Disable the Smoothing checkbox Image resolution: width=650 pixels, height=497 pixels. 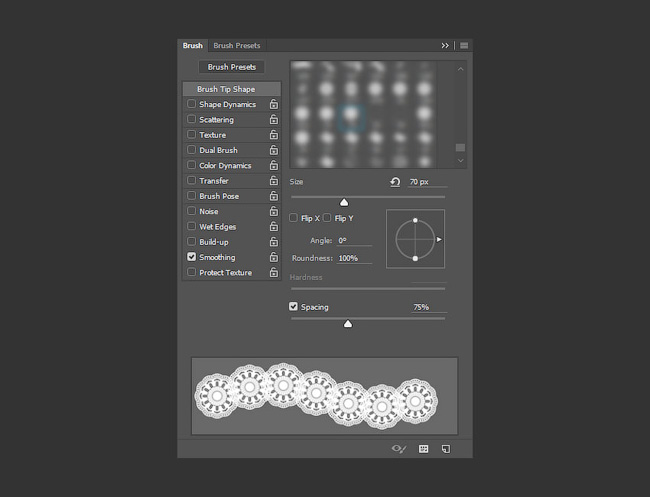(191, 257)
